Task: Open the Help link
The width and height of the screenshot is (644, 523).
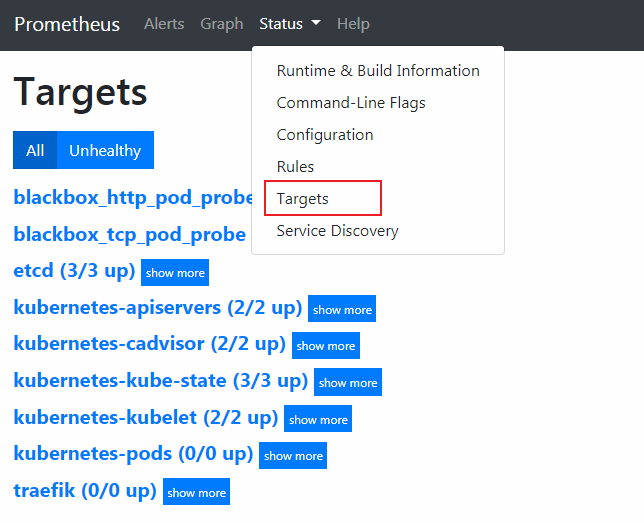Action: (353, 24)
